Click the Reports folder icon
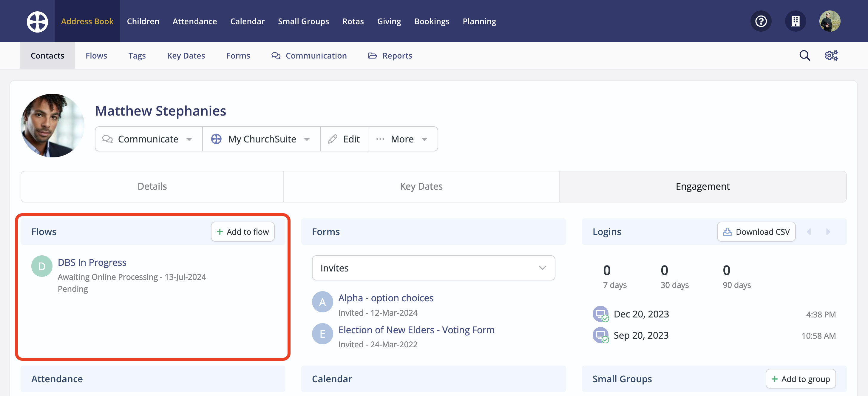Viewport: 868px width, 396px height. pyautogui.click(x=372, y=56)
